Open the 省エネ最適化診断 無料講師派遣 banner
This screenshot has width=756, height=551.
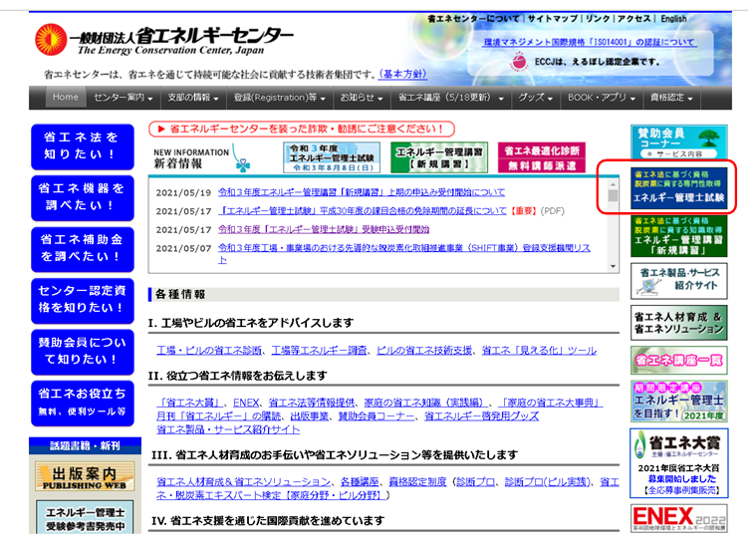[542, 157]
